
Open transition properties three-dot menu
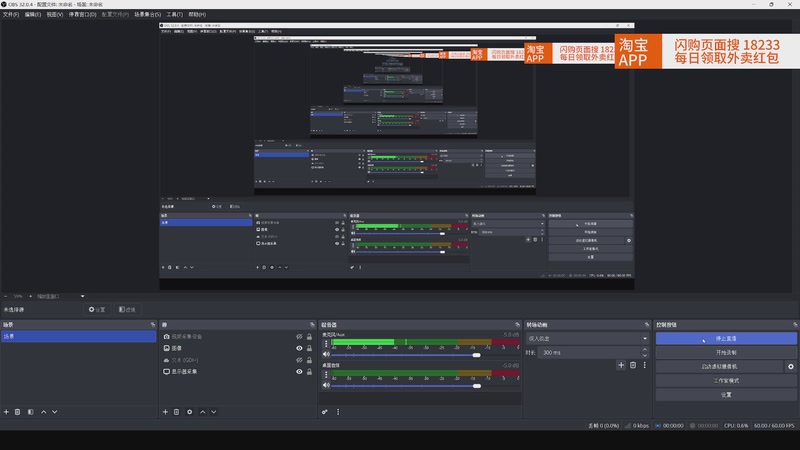pyautogui.click(x=644, y=365)
